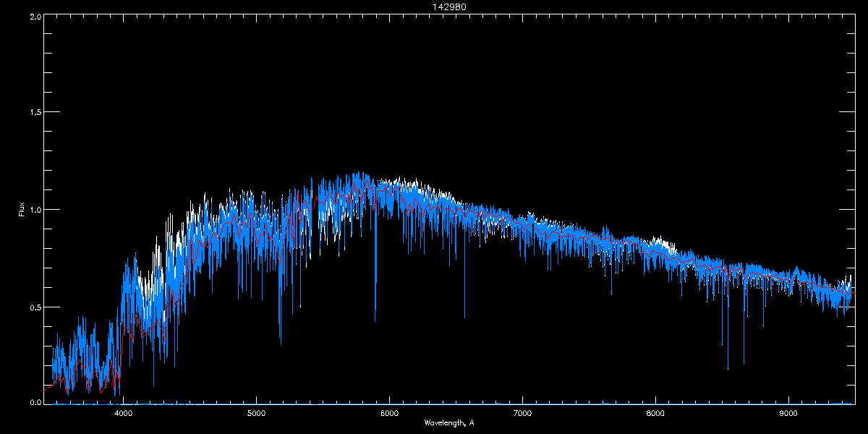The height and width of the screenshot is (434, 868).
Task: Select the 2.0 flux tick label
Action: pos(34,16)
